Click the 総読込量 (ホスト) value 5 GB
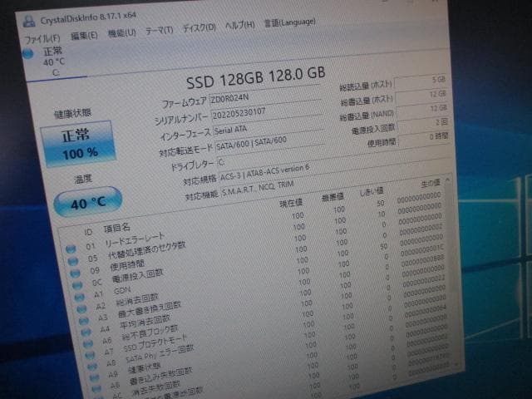The width and height of the screenshot is (532, 399). (421, 81)
